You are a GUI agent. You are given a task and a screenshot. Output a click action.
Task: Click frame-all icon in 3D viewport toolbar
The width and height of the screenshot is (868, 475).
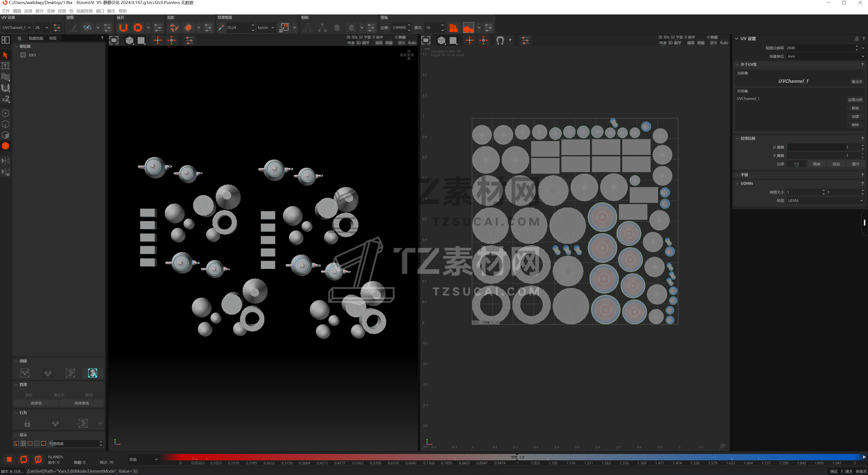click(x=114, y=41)
